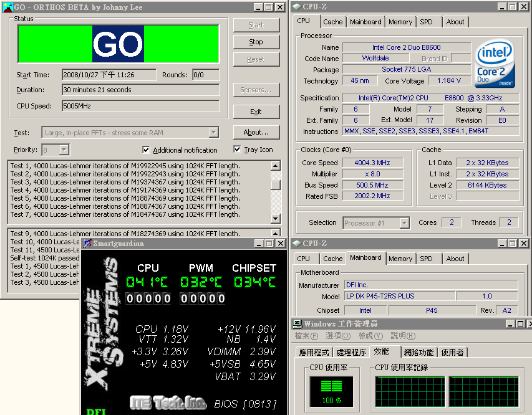
Task: Click the Start button in ORTHOS
Action: pos(256,25)
